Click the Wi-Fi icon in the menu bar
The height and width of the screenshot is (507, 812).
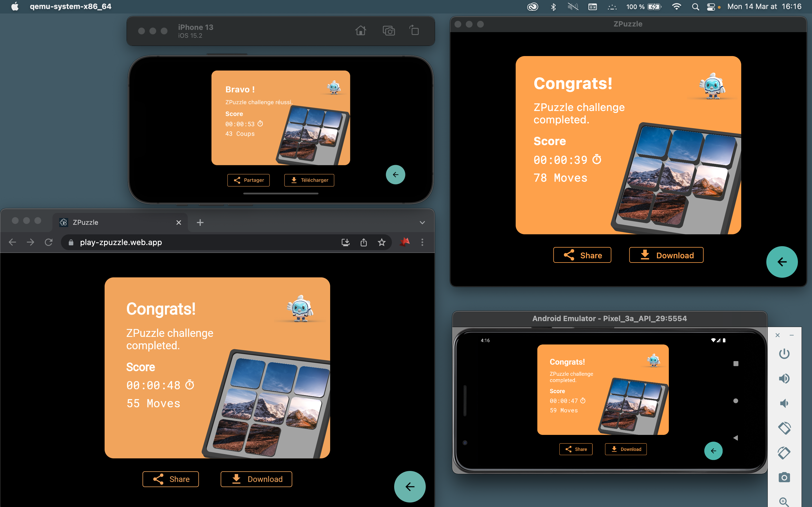[x=676, y=7]
